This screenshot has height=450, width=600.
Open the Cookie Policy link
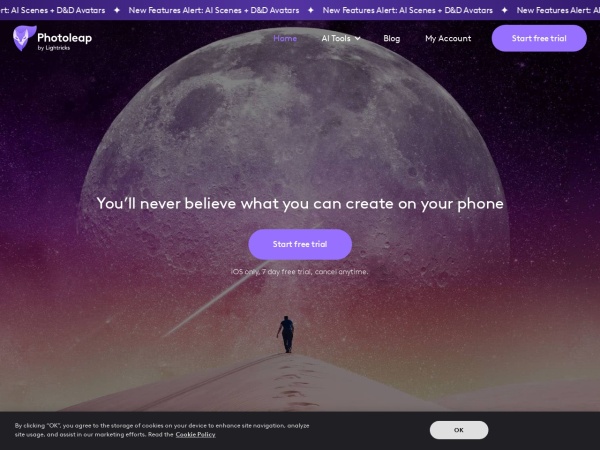pyautogui.click(x=196, y=434)
